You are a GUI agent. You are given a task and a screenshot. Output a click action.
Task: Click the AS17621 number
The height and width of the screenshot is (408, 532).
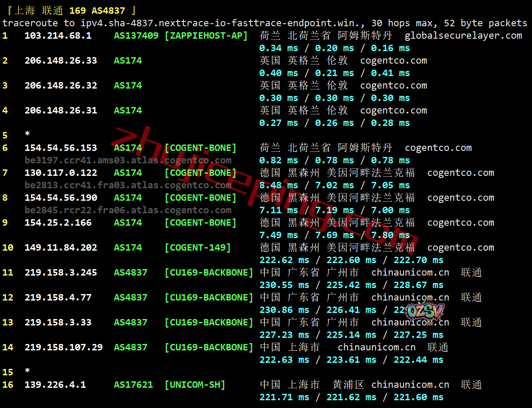click(x=133, y=385)
